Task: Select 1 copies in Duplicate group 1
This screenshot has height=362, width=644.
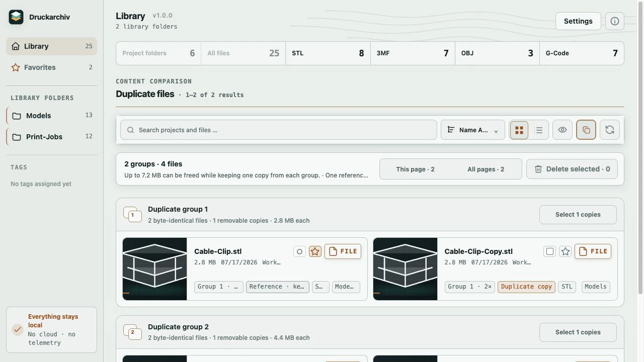Action: pos(578,215)
